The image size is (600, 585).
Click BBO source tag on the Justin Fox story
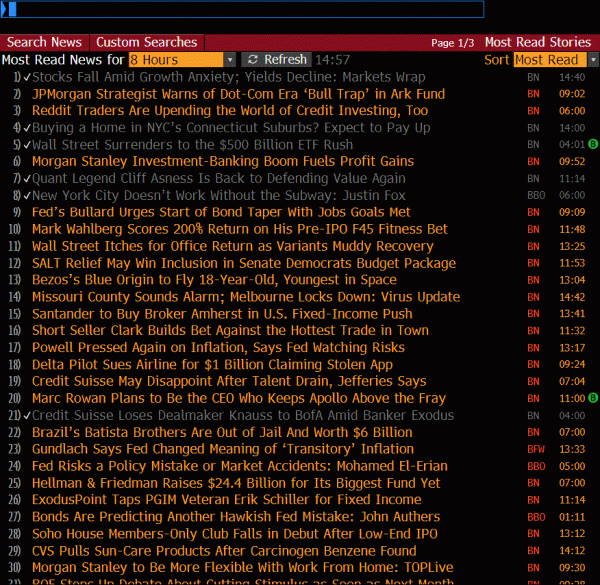pyautogui.click(x=536, y=196)
